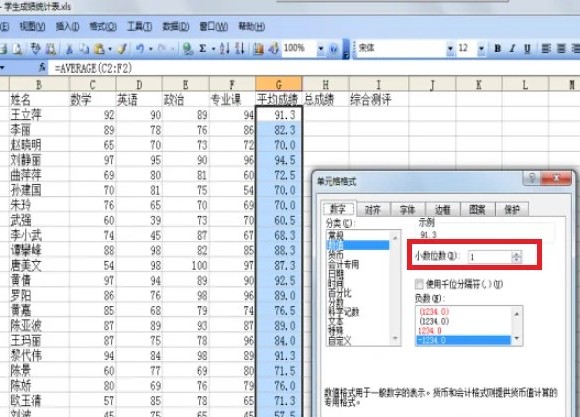
Task: Enable the 使用千位分隔符 checkbox
Action: pyautogui.click(x=419, y=284)
